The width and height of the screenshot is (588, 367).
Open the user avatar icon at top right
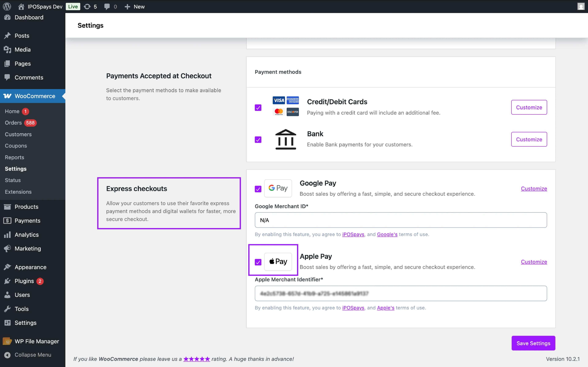click(x=581, y=7)
